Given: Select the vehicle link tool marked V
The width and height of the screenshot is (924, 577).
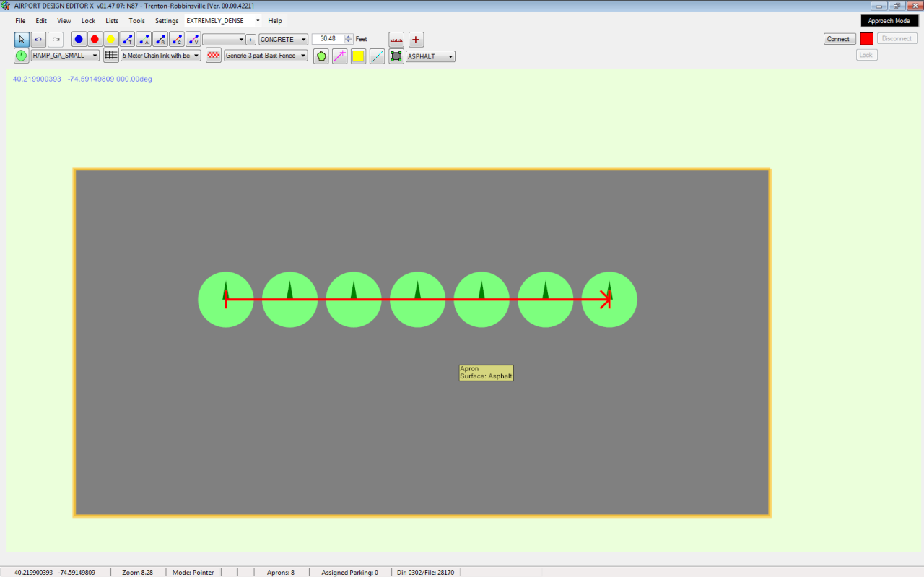Looking at the screenshot, I should (193, 39).
